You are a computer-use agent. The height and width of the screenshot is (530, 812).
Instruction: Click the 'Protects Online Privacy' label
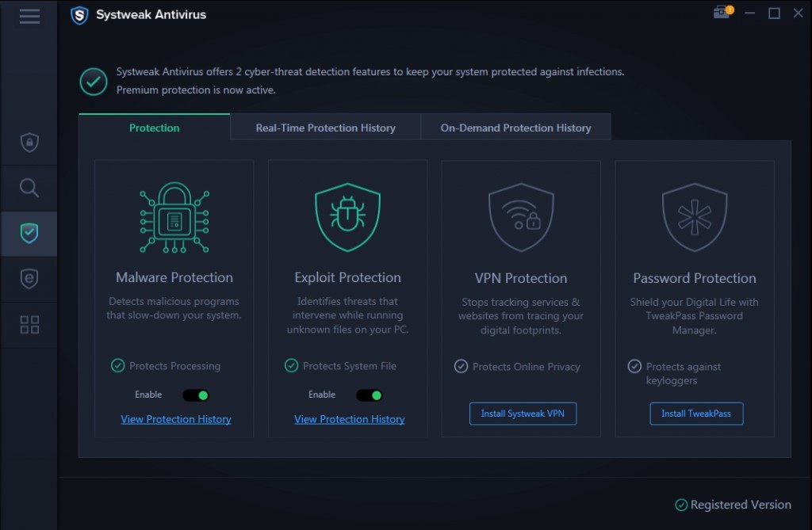(527, 367)
